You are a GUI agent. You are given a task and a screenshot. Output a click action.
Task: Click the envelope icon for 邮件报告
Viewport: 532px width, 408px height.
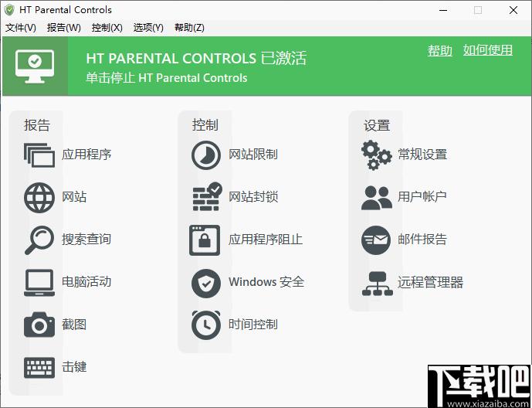coord(376,240)
